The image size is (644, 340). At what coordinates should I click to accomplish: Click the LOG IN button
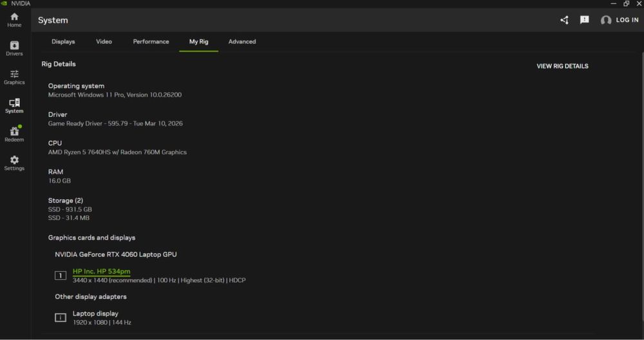pyautogui.click(x=627, y=20)
